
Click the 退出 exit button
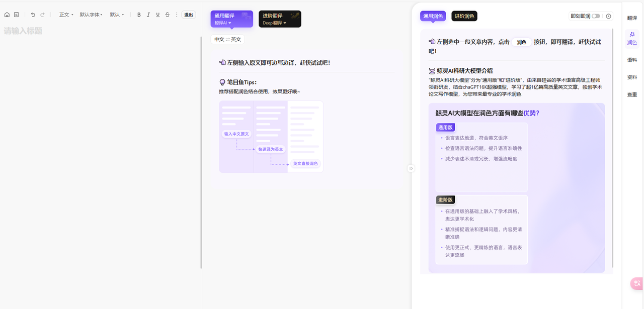(189, 15)
